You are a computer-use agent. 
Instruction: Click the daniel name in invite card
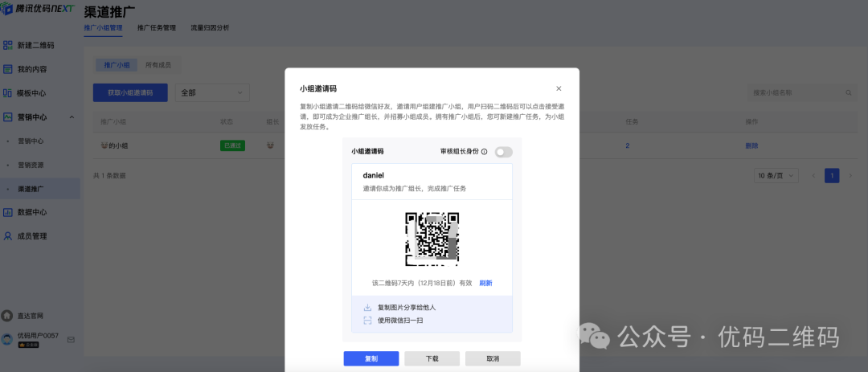click(374, 175)
